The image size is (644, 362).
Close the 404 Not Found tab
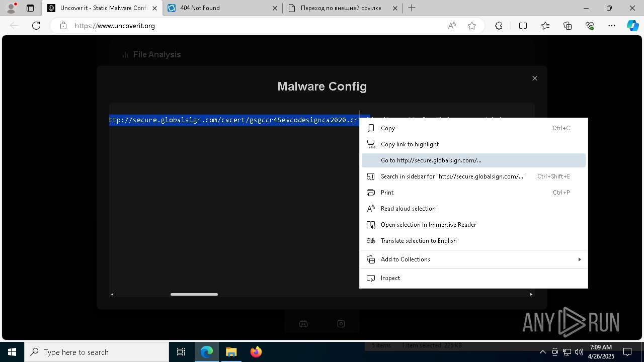coord(275,8)
